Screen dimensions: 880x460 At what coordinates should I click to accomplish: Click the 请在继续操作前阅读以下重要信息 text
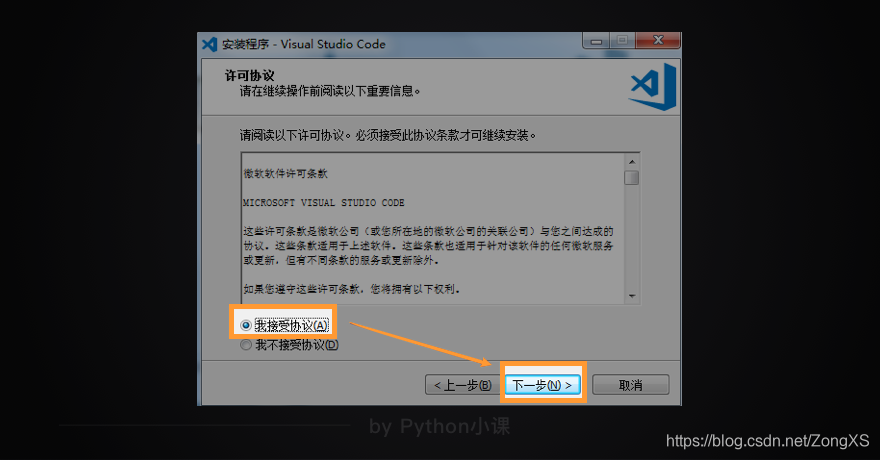[x=330, y=91]
